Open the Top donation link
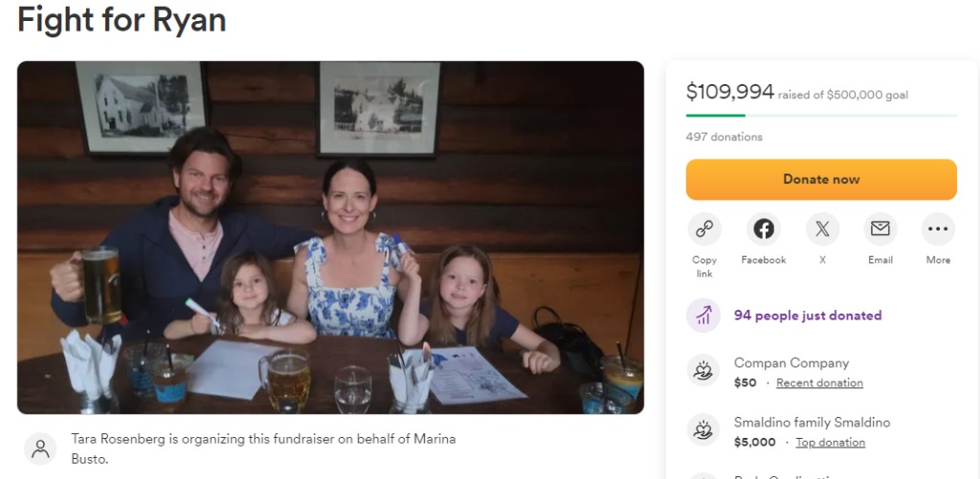980x479 pixels. [830, 443]
